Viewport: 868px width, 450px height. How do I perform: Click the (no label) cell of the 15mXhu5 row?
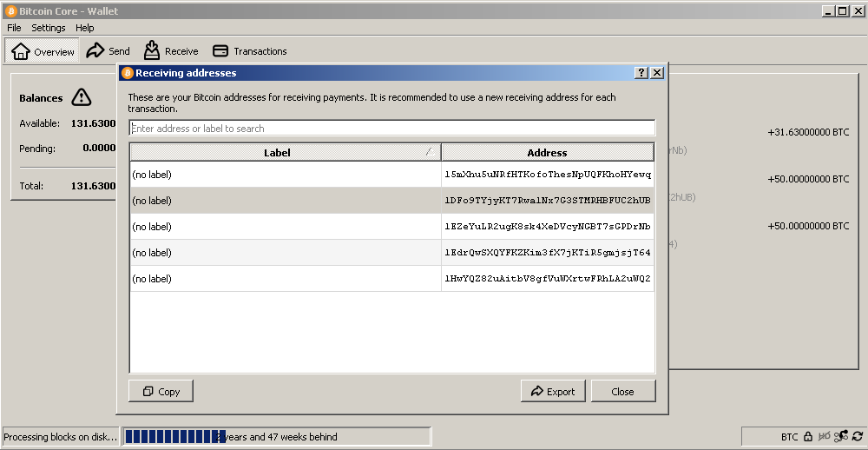click(286, 175)
